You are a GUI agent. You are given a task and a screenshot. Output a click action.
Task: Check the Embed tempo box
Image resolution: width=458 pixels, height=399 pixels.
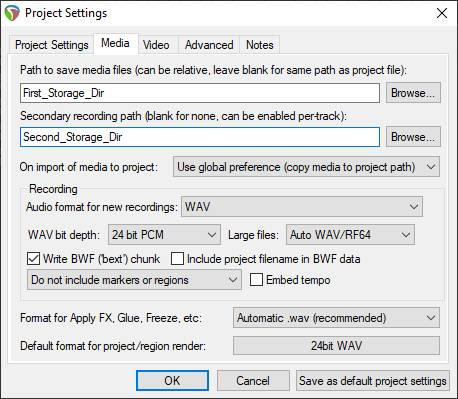click(x=256, y=280)
